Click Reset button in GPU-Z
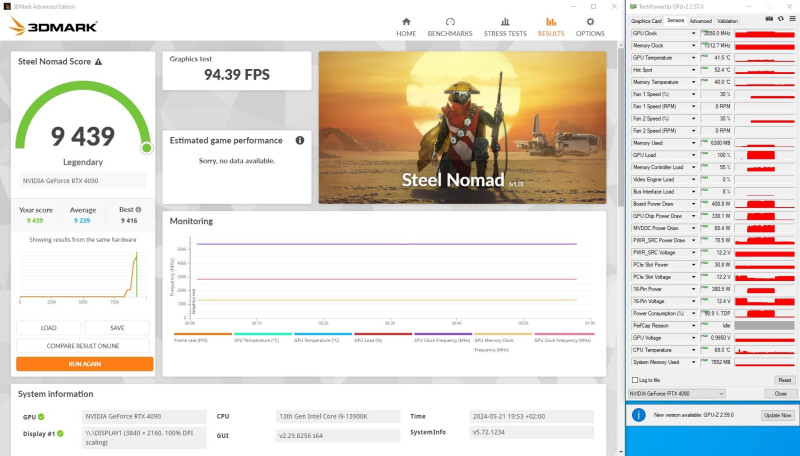The image size is (800, 456). point(785,380)
